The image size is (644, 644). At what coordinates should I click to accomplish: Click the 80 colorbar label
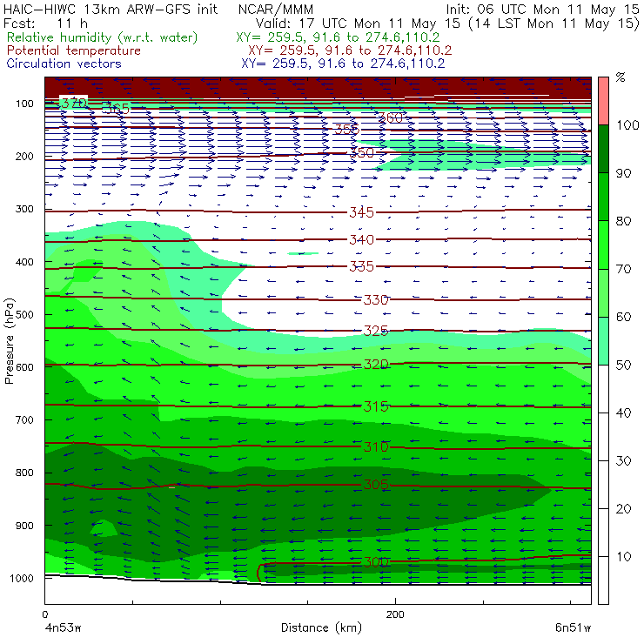click(623, 221)
